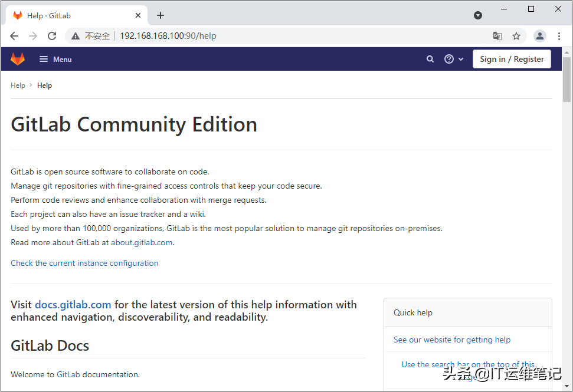Screen dimensions: 573x392
Task: Maximize the browser window
Action: (x=531, y=9)
